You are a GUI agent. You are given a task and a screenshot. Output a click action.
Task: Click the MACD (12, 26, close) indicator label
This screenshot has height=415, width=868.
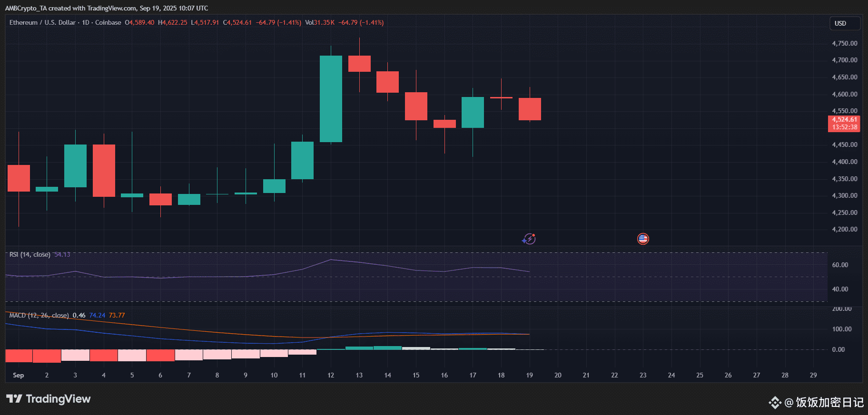pyautogui.click(x=39, y=315)
